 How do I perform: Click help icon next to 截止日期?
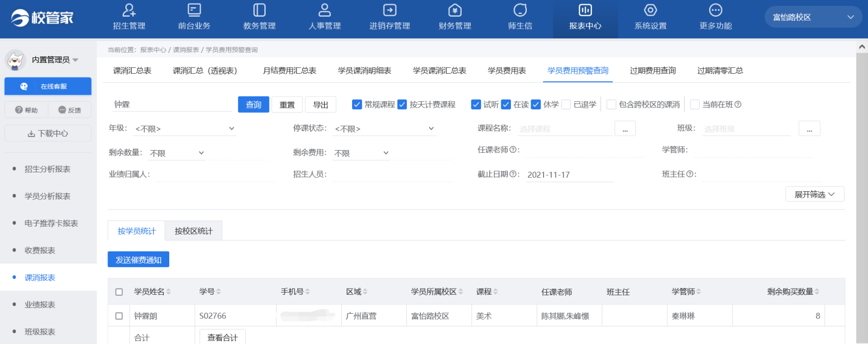pyautogui.click(x=513, y=174)
